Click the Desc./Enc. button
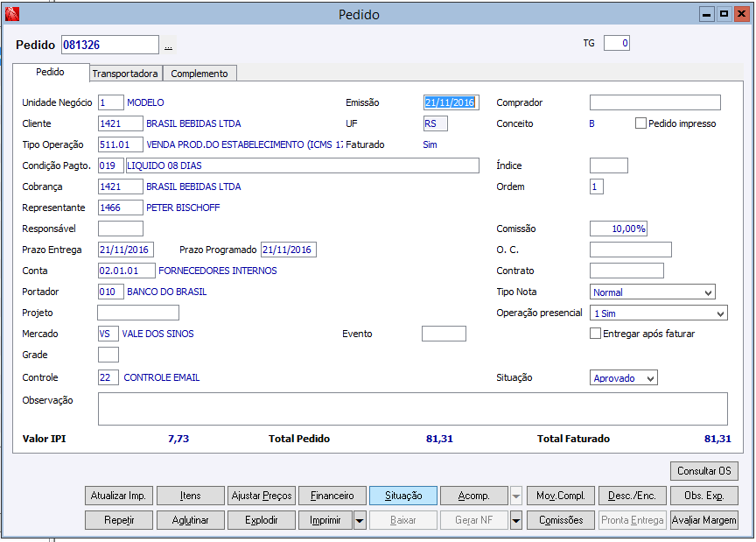This screenshot has width=756, height=542. pyautogui.click(x=632, y=496)
